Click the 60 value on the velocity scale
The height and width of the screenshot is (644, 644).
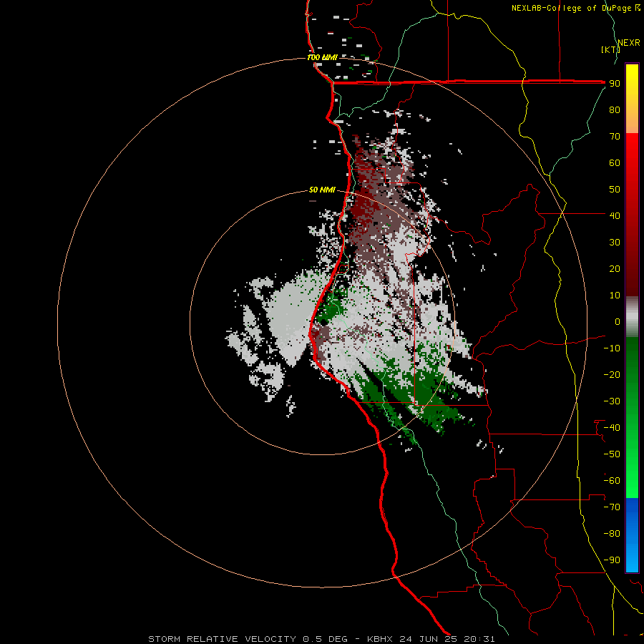point(615,162)
